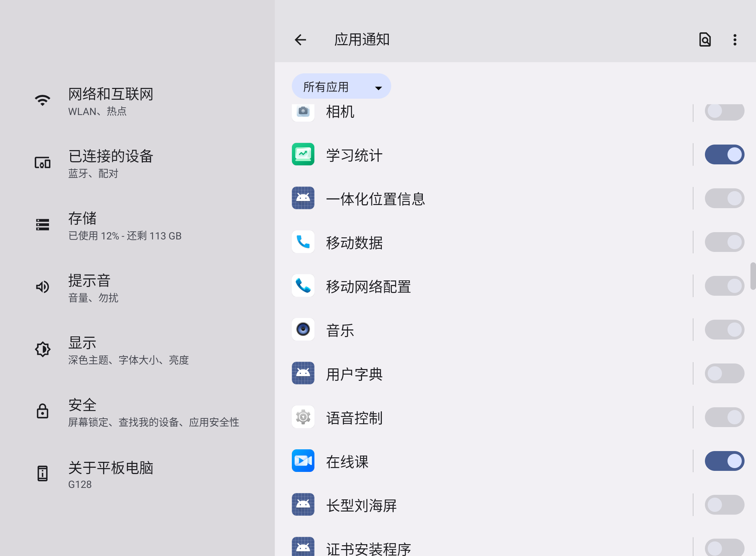Toggle the 音乐 notification switch

724,329
